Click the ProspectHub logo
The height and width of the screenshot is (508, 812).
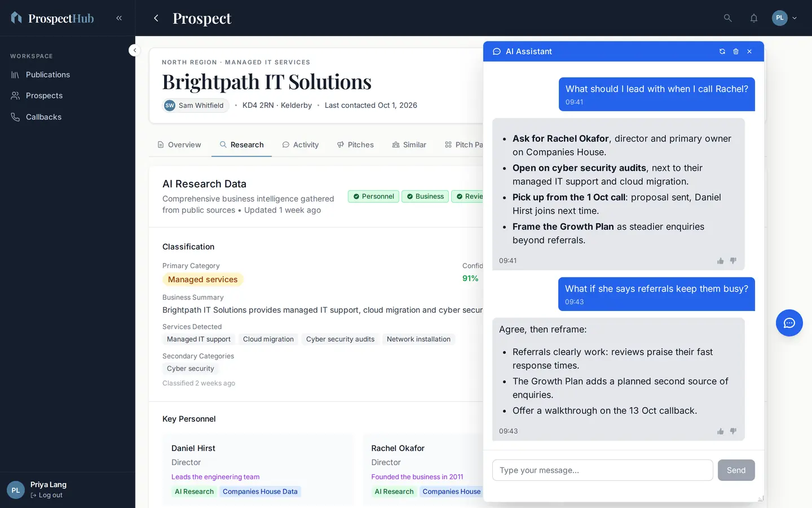pos(52,18)
